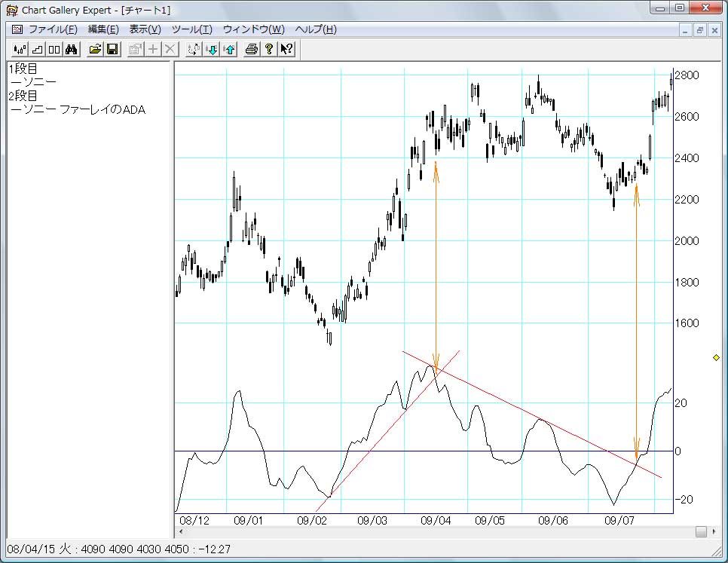Open the 編集(E) menu
The image size is (728, 563).
103,29
